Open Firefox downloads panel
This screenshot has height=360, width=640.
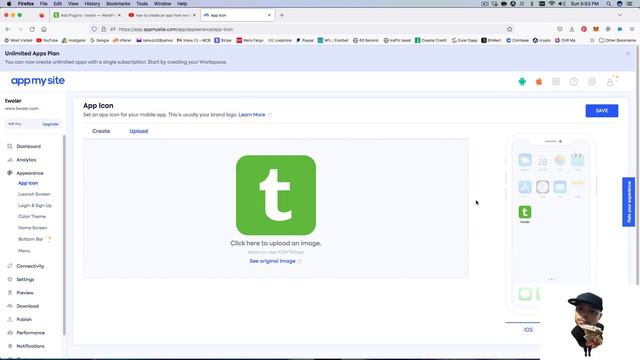click(572, 29)
